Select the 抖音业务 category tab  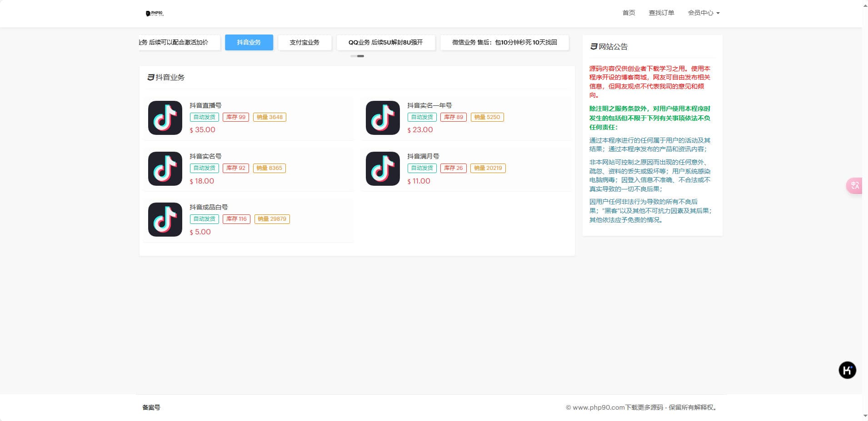[249, 42]
